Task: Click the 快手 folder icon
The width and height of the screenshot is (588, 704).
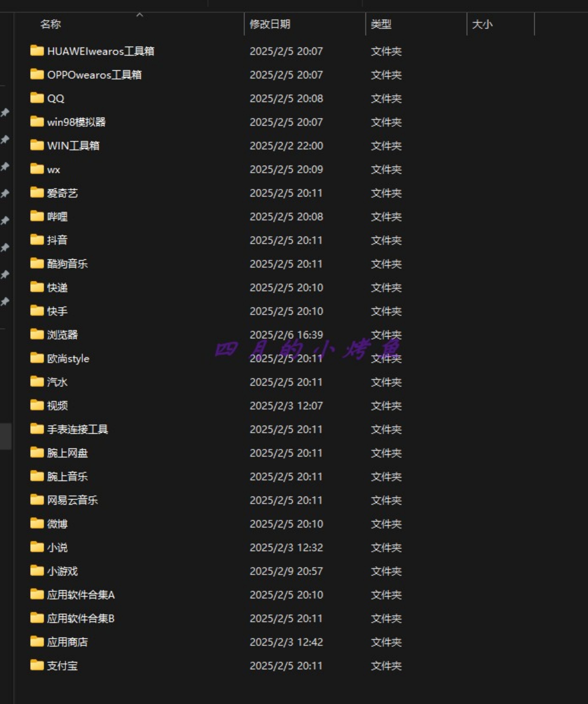Action: [x=37, y=310]
